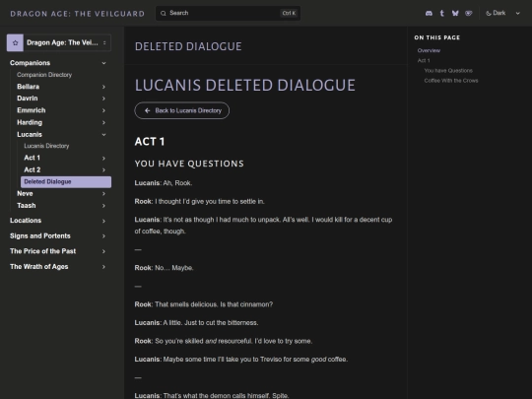The width and height of the screenshot is (532, 399).
Task: Click the back arrow in Lucanis Directory button
Action: pos(147,110)
